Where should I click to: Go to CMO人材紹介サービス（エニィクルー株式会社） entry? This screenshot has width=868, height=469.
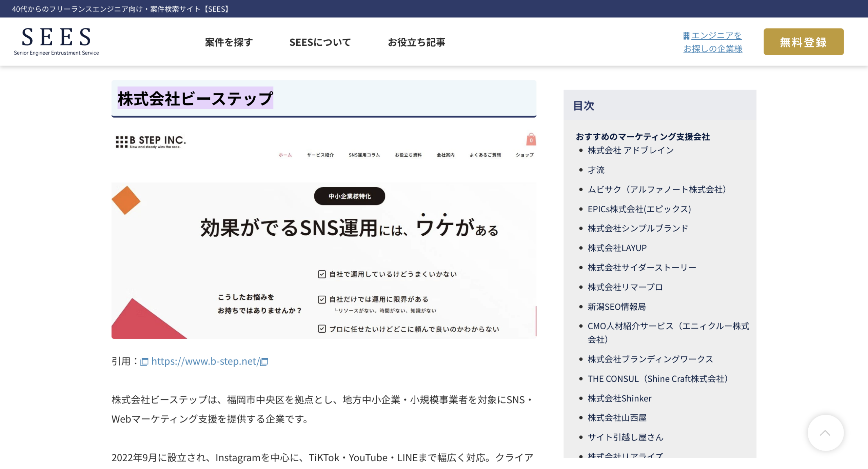coord(668,333)
